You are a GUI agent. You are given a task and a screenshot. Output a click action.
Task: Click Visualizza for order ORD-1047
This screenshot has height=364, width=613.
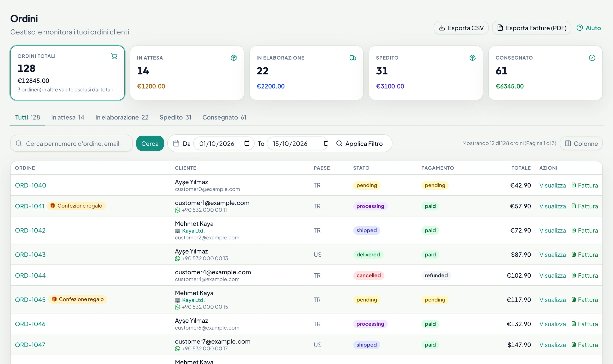tap(552, 345)
